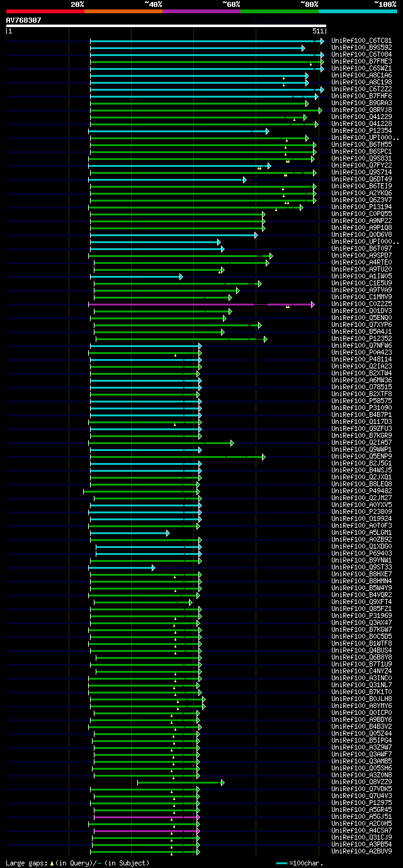Select the UniRef100_A8C198 label
This screenshot has width=403, height=868.
click(x=361, y=83)
